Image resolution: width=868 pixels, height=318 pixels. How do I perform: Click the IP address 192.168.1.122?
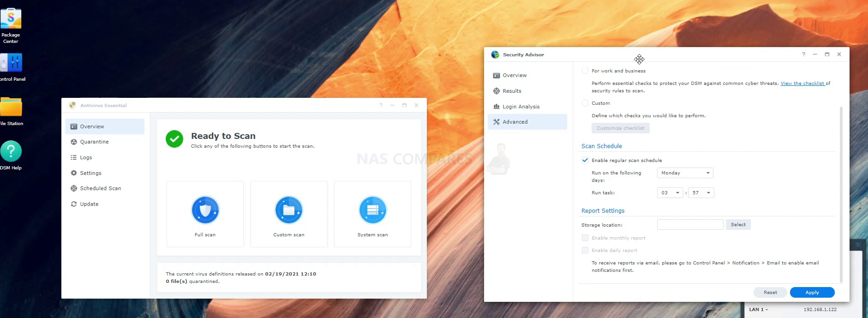click(820, 310)
